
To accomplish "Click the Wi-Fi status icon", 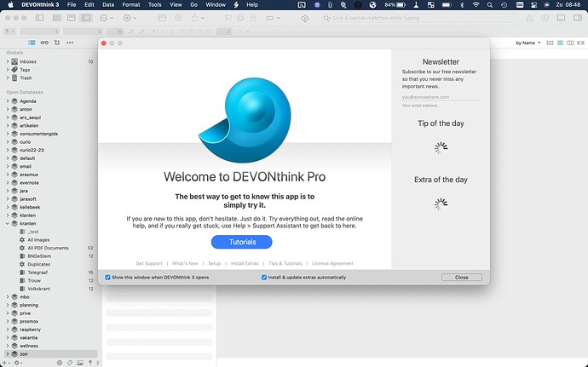I will [x=476, y=5].
